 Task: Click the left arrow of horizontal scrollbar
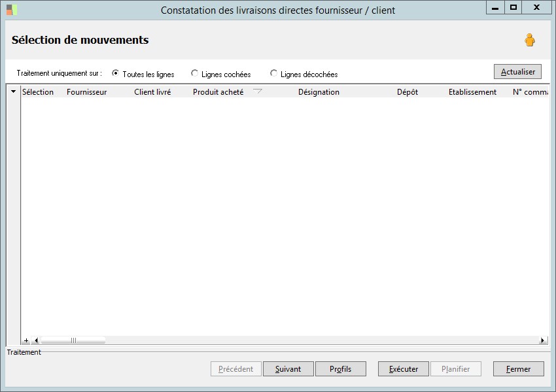(36, 340)
